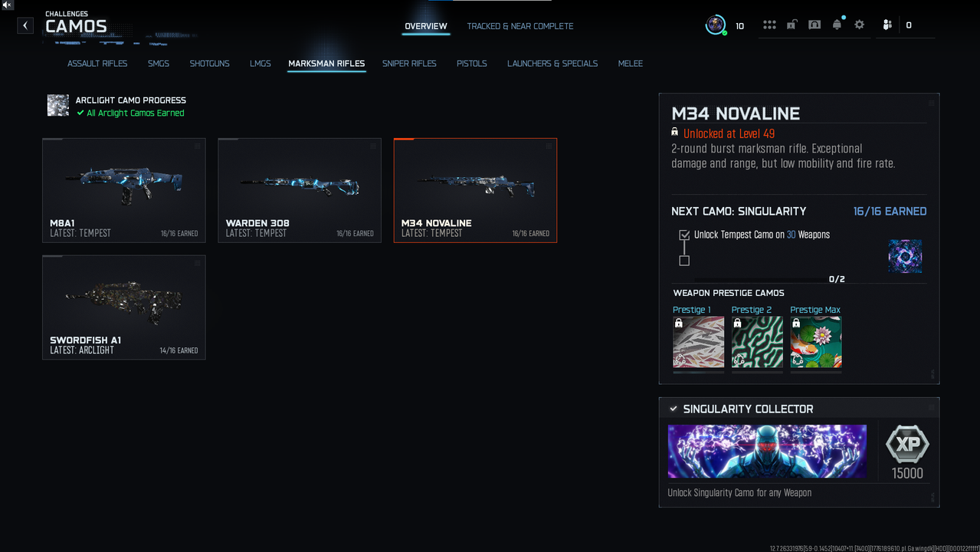This screenshot has width=980, height=552.
Task: Open the player profile avatar
Action: (716, 25)
